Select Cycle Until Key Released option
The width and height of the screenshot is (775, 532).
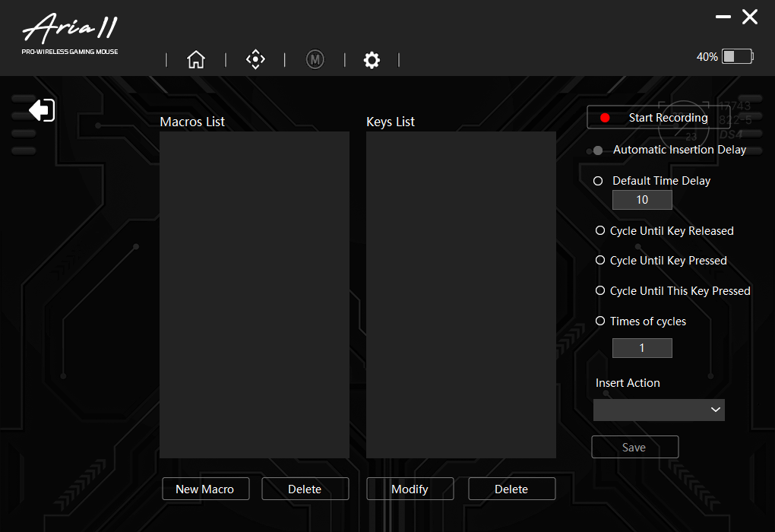click(600, 230)
